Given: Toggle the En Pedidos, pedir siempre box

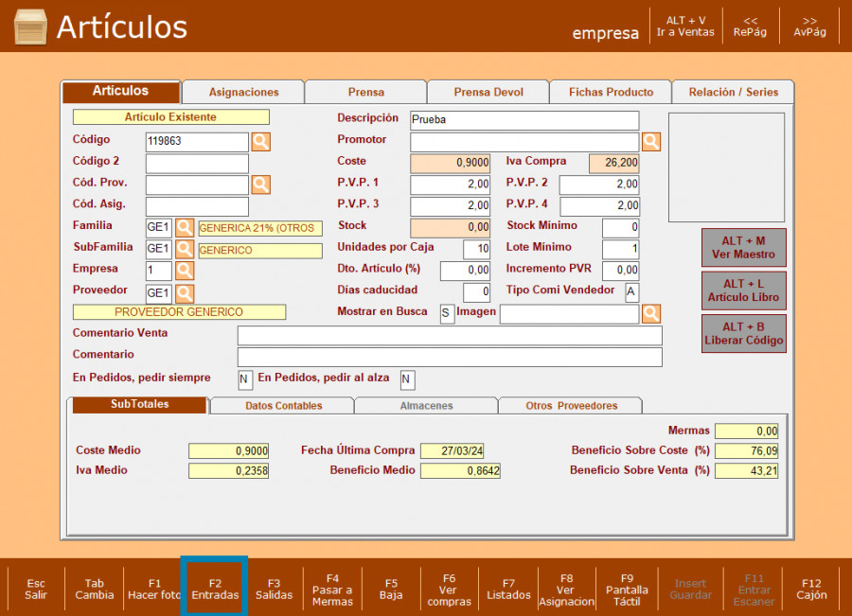Looking at the screenshot, I should 245,380.
